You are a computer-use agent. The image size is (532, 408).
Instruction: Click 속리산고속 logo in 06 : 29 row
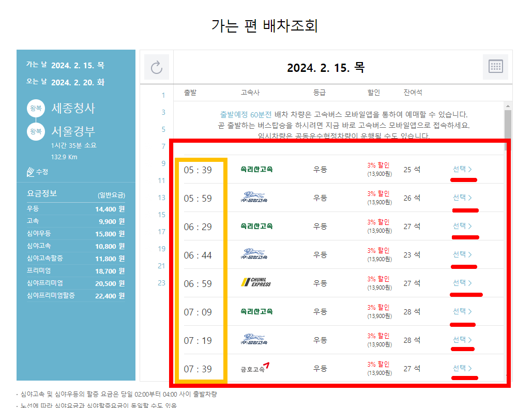click(256, 226)
